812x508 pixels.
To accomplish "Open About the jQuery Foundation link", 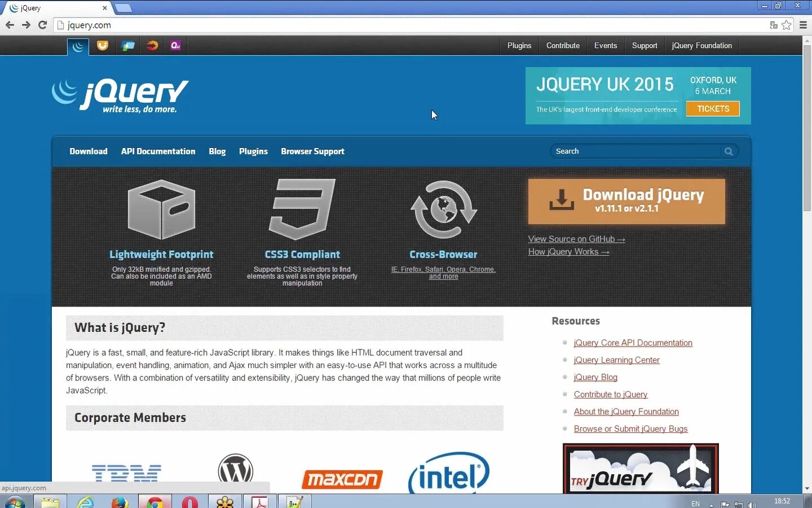I will click(626, 411).
